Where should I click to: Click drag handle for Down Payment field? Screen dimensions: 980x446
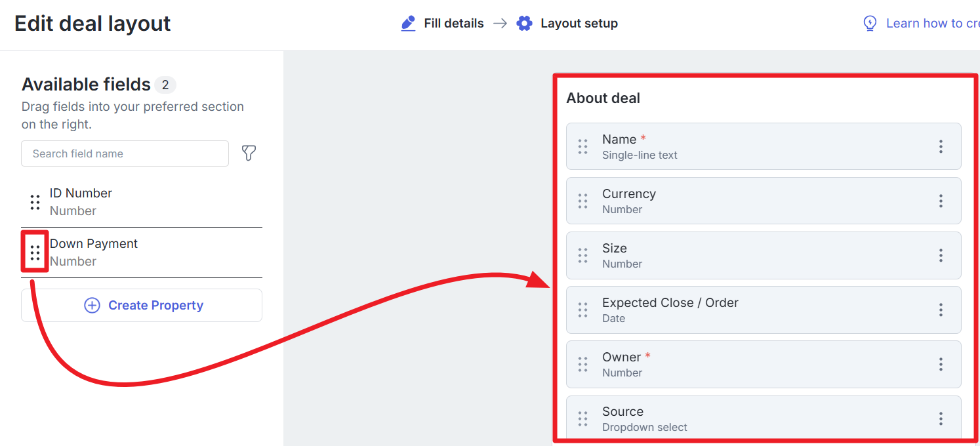click(35, 253)
